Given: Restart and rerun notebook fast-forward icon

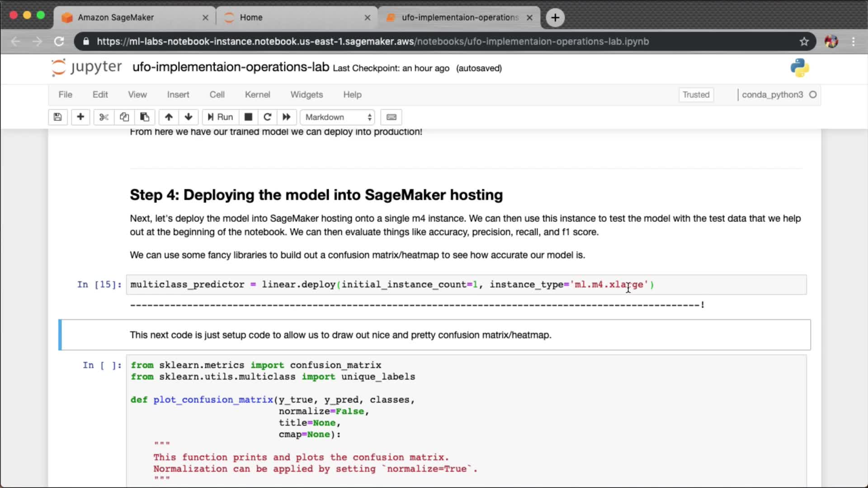Looking at the screenshot, I should tap(287, 117).
